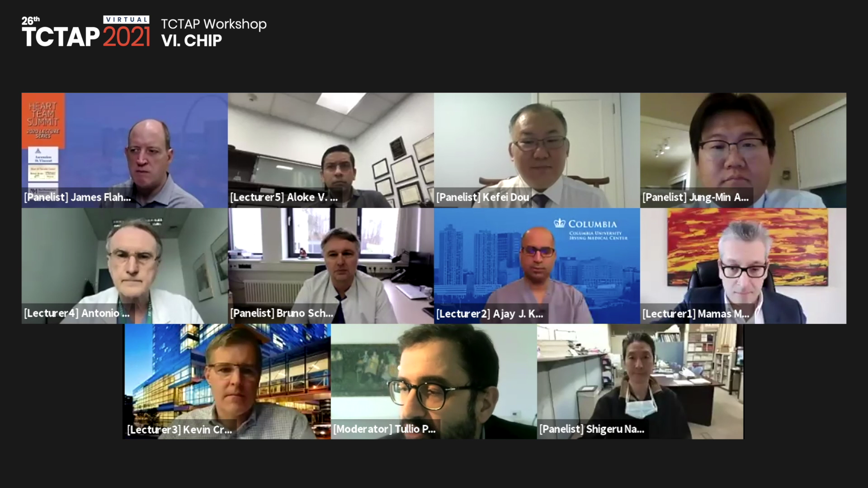Click the Columbia crown logo
Screen dimensions: 868x488
click(x=560, y=223)
